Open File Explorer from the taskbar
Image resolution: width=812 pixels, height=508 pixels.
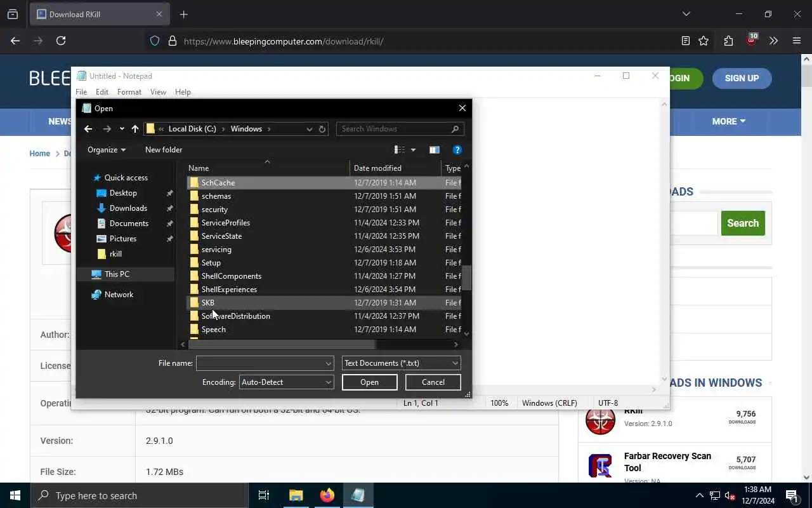(296, 495)
